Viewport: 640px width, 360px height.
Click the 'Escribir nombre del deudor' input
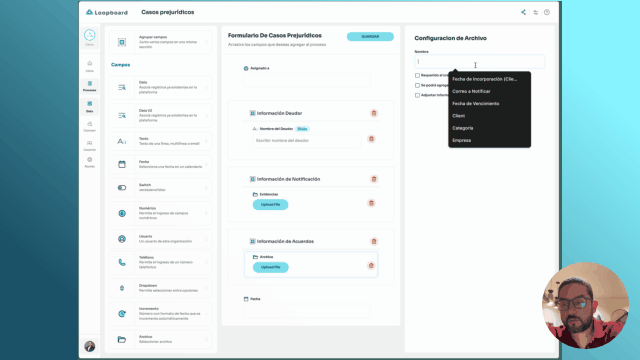point(307,140)
